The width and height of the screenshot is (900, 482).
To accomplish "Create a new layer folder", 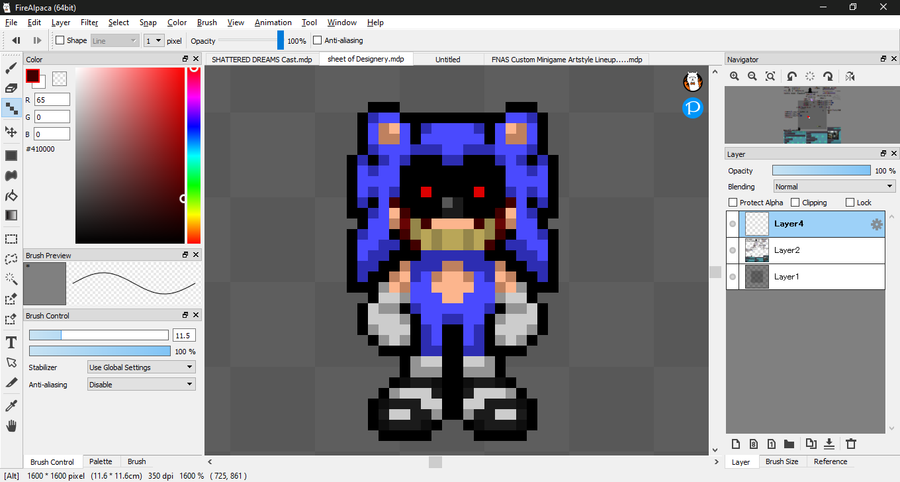I will [789, 444].
